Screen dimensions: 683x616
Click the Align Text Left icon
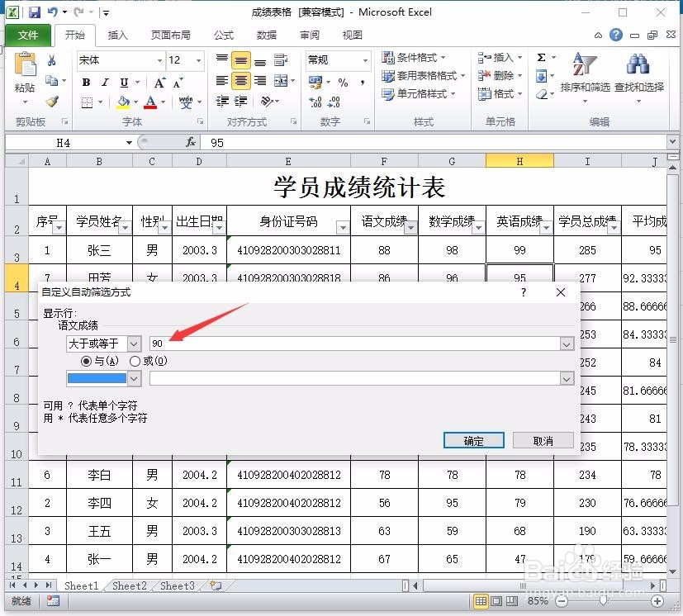[x=222, y=81]
